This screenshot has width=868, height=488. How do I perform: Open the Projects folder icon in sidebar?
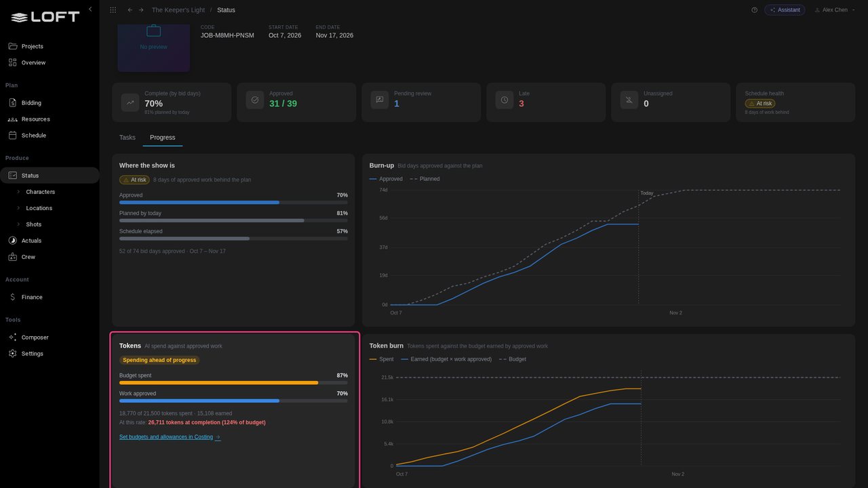click(13, 46)
